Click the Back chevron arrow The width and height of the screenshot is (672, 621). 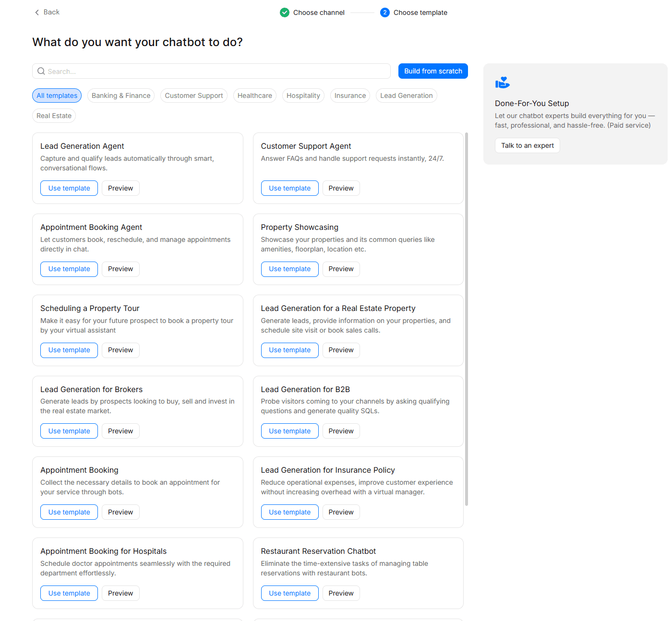pyautogui.click(x=37, y=12)
